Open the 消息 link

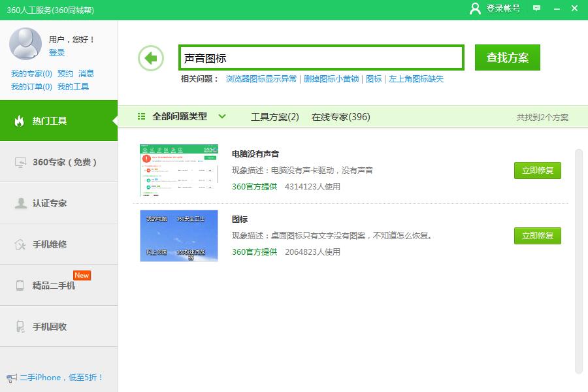pyautogui.click(x=86, y=74)
